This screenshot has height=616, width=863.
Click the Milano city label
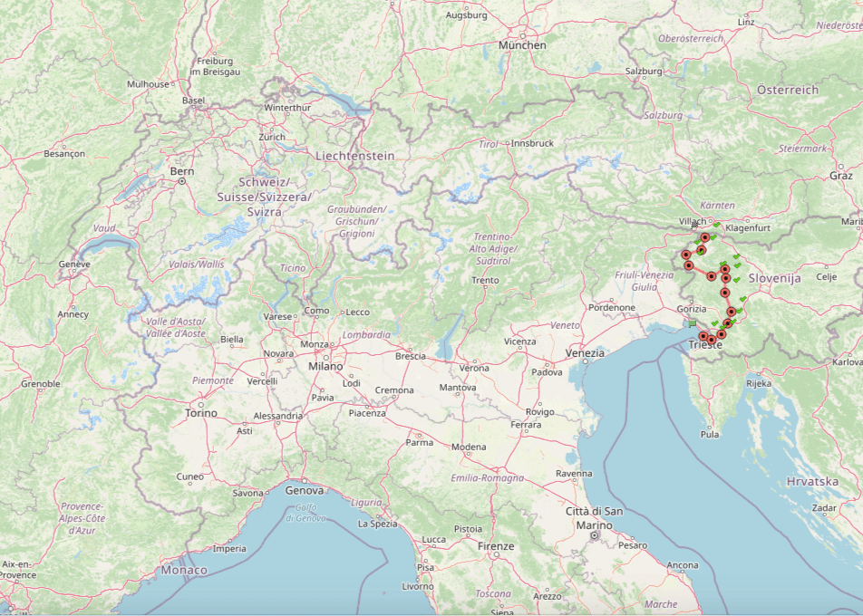point(325,366)
